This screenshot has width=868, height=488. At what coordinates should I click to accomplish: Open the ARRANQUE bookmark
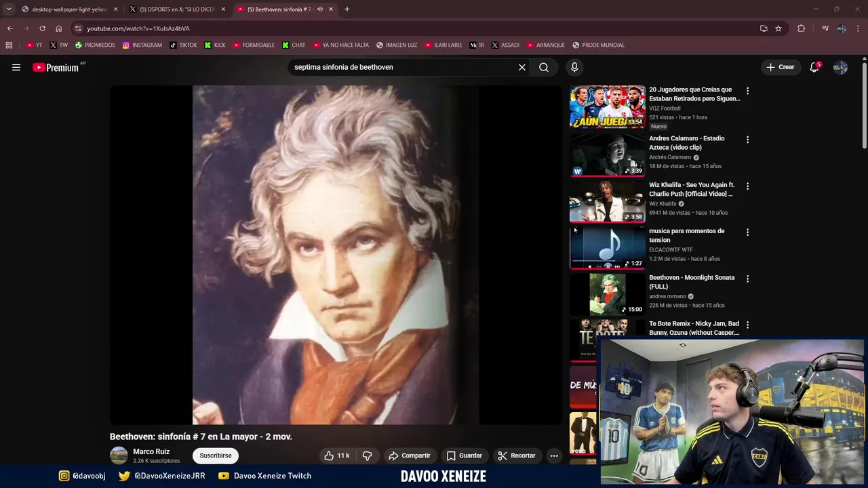tap(545, 45)
